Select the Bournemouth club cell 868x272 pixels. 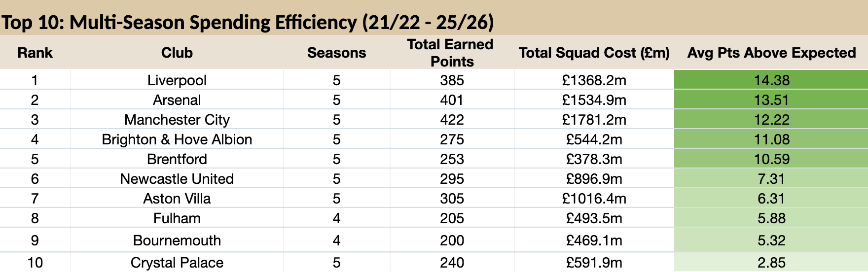pyautogui.click(x=177, y=240)
